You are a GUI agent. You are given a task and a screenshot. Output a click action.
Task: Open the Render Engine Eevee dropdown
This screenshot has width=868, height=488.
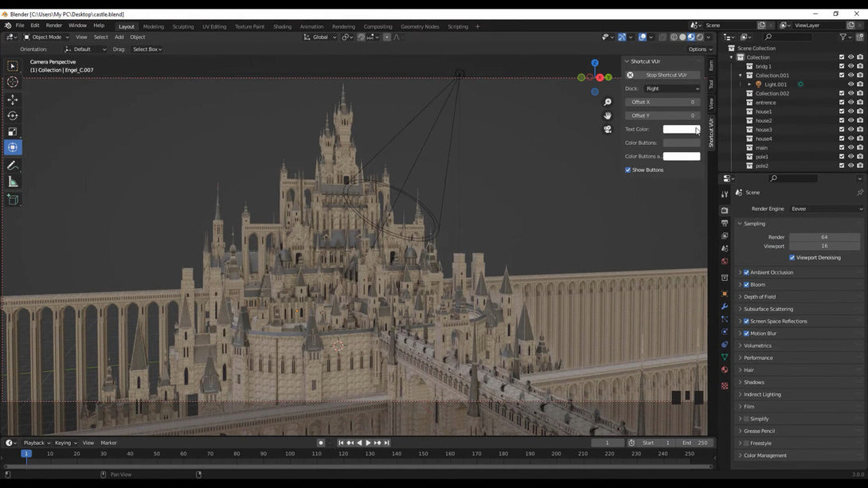827,209
